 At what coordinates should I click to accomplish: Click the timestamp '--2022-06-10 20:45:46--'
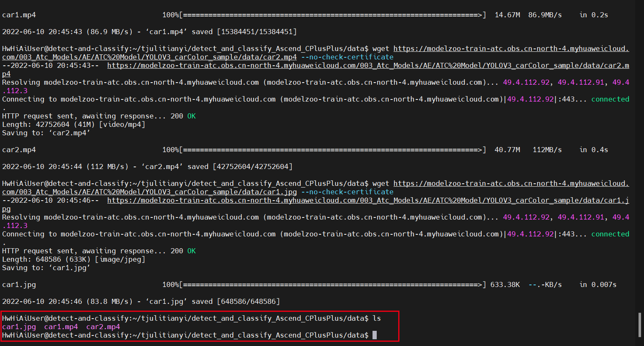pyautogui.click(x=51, y=200)
